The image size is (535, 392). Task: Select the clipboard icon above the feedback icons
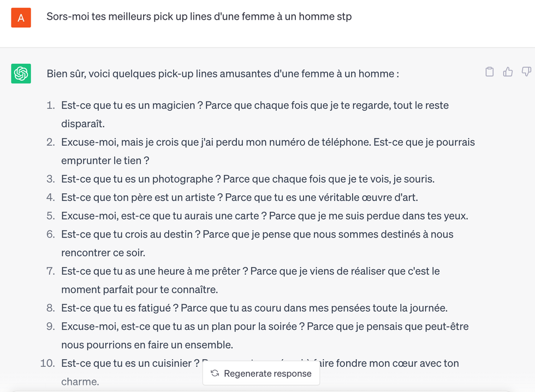[489, 72]
